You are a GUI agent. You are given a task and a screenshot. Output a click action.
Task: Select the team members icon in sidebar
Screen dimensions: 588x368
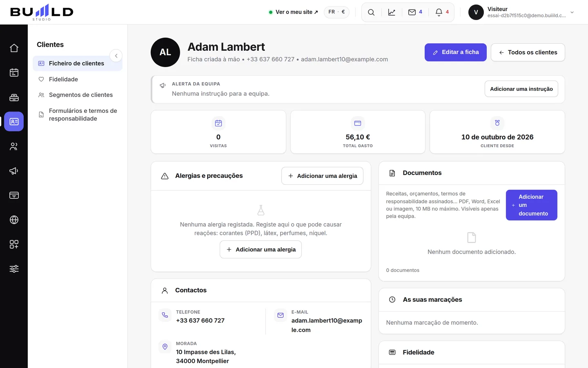[x=14, y=146]
